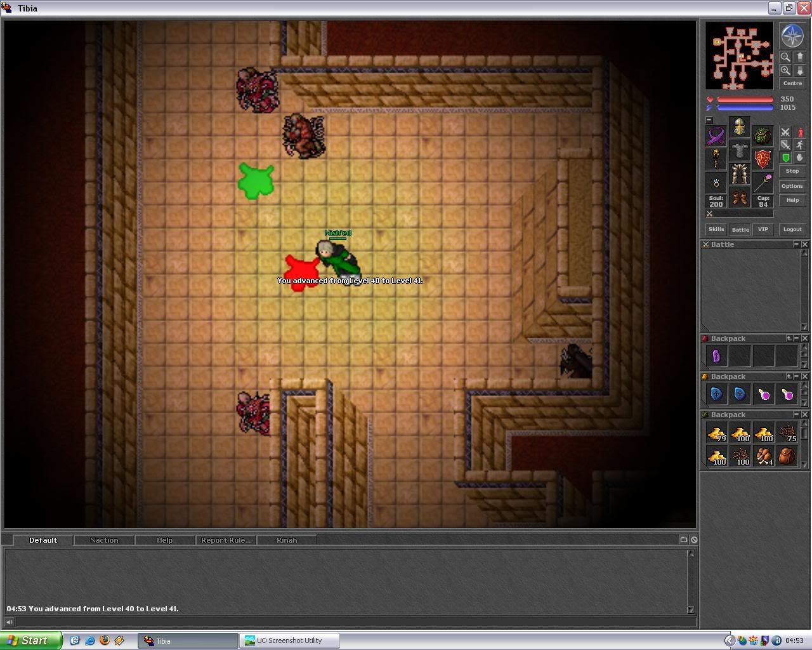The width and height of the screenshot is (812, 650).
Task: Select the ham stack of 4
Action: tap(763, 456)
